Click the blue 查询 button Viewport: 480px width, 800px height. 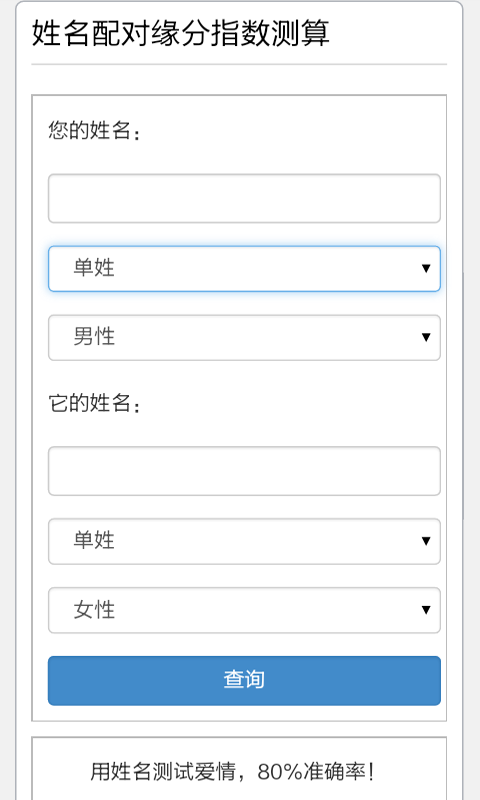[x=244, y=681]
